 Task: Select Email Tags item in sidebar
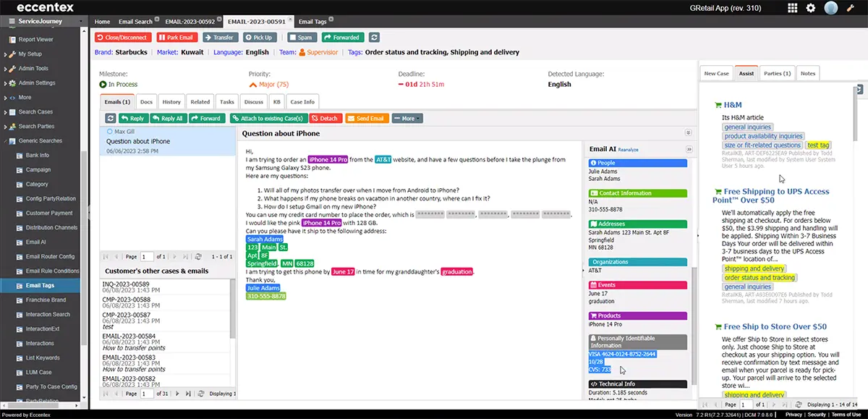[40, 285]
